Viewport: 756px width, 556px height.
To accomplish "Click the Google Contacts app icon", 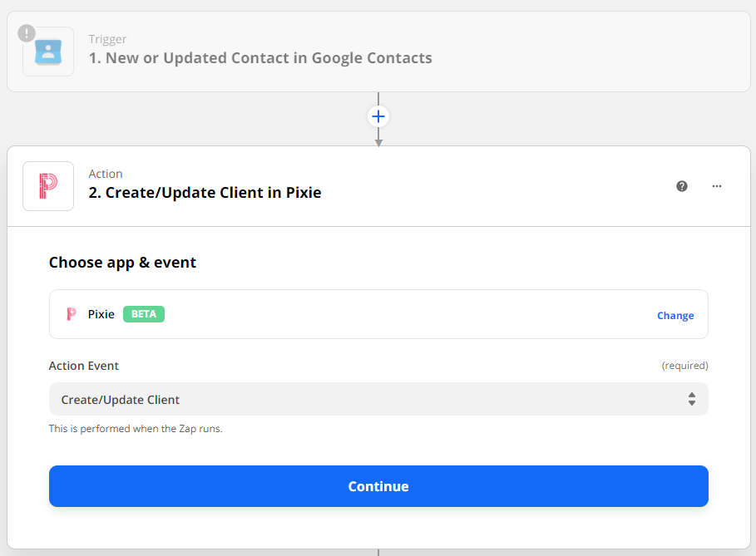I will [48, 52].
